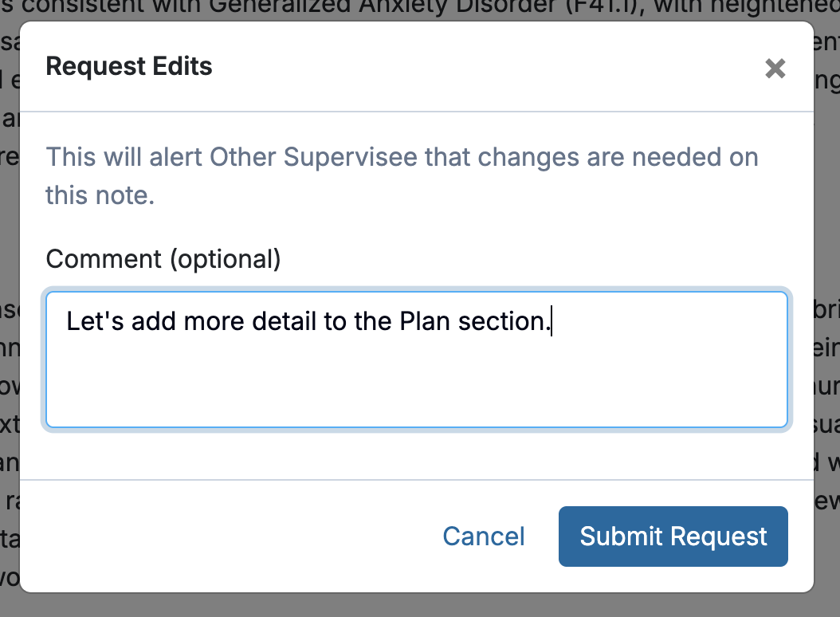This screenshot has width=840, height=617.
Task: Click the Comment (optional) label
Action: (x=163, y=259)
